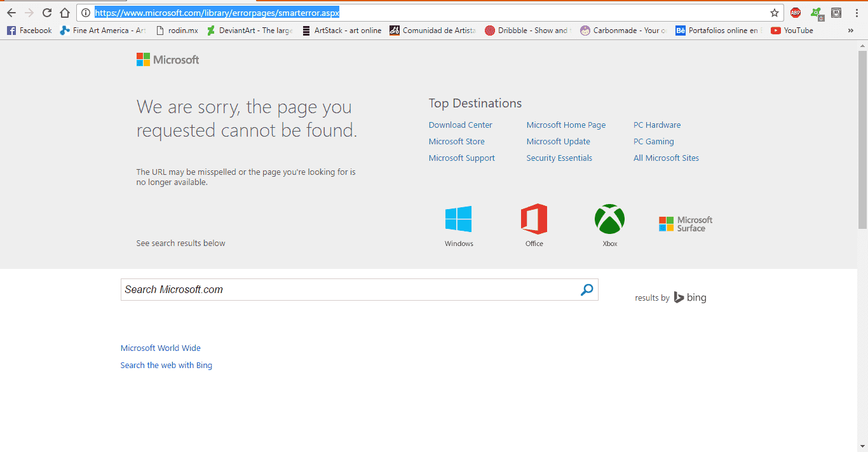This screenshot has width=868, height=452.
Task: Bookmark this page with the star icon
Action: [x=775, y=13]
